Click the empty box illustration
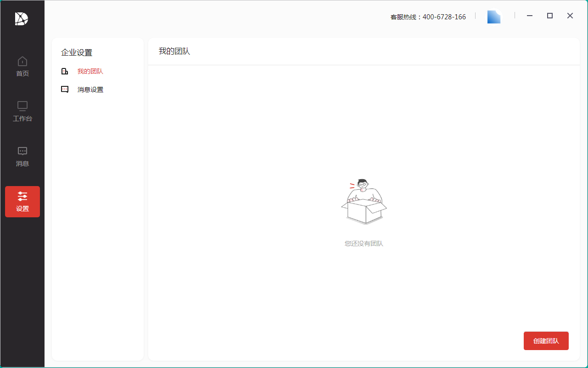 (x=364, y=202)
